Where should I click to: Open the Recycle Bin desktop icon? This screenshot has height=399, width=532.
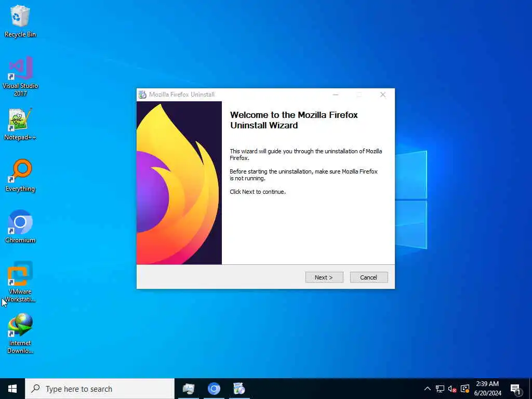pos(20,21)
